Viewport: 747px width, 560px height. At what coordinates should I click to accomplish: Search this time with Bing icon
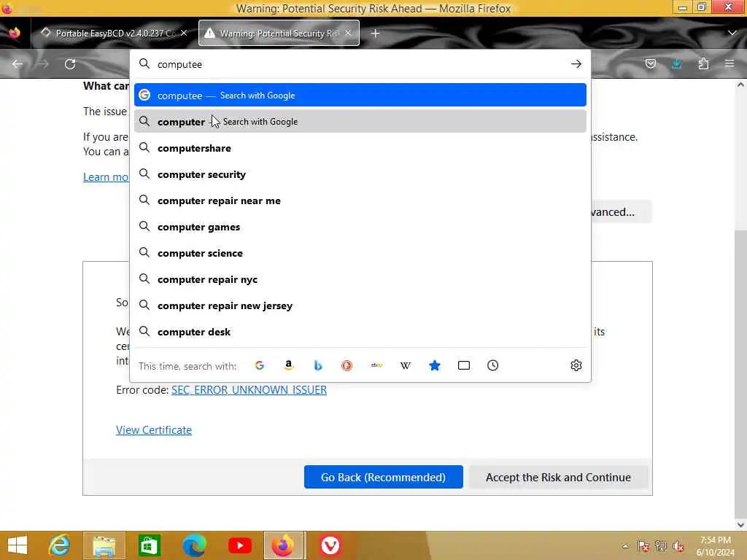click(318, 366)
